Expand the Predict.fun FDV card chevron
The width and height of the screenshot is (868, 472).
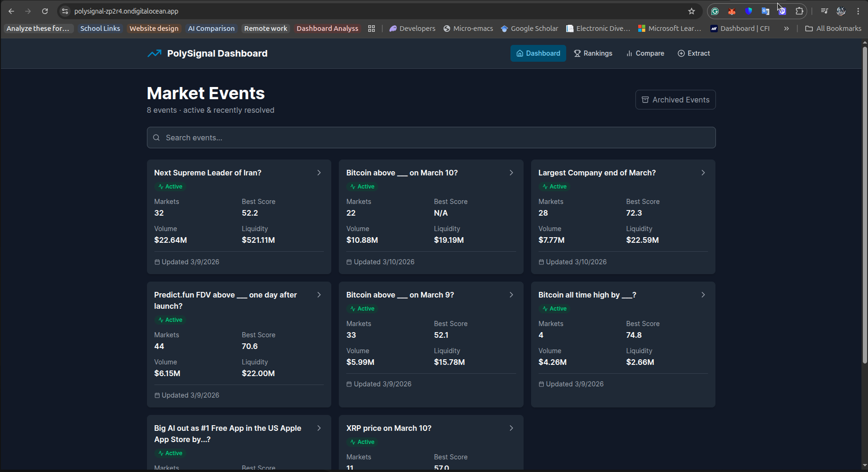[x=319, y=295]
